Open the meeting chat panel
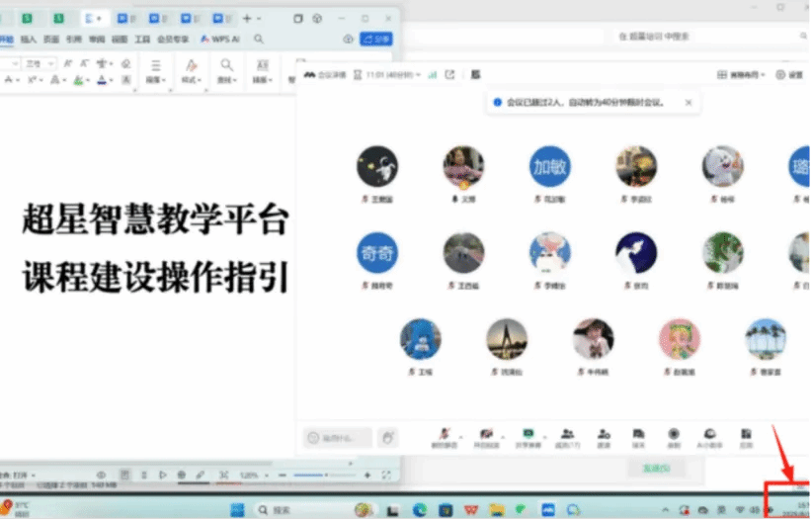This screenshot has width=812, height=522. (x=639, y=436)
